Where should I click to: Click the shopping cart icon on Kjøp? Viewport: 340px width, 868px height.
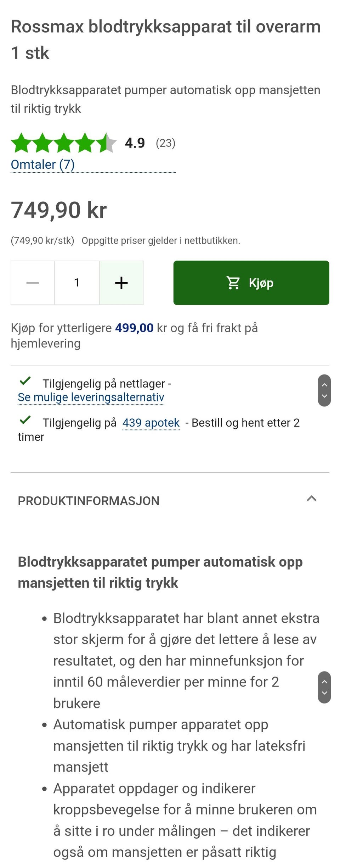point(233,283)
